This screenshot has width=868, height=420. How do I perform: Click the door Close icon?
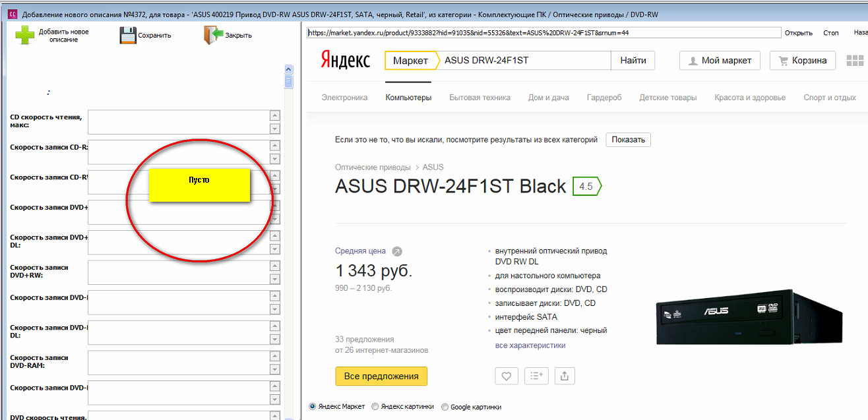click(x=214, y=35)
